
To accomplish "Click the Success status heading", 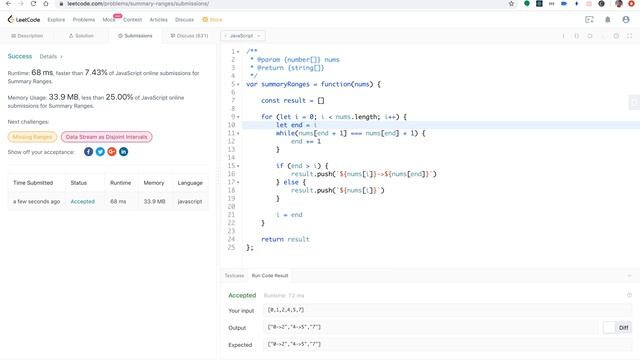I will click(20, 56).
